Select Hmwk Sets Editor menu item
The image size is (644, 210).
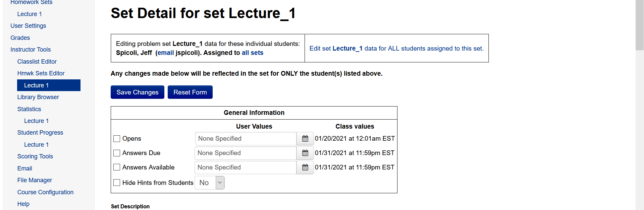coord(41,73)
